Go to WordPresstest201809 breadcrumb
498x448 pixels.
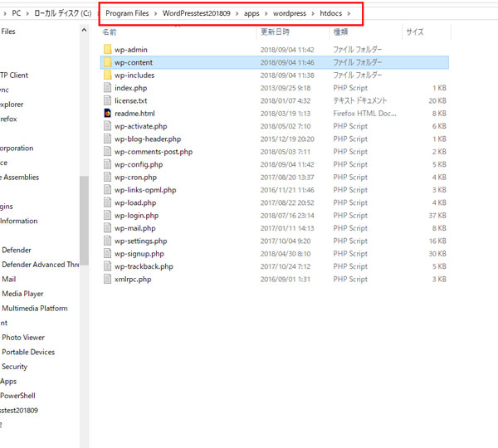coord(196,13)
